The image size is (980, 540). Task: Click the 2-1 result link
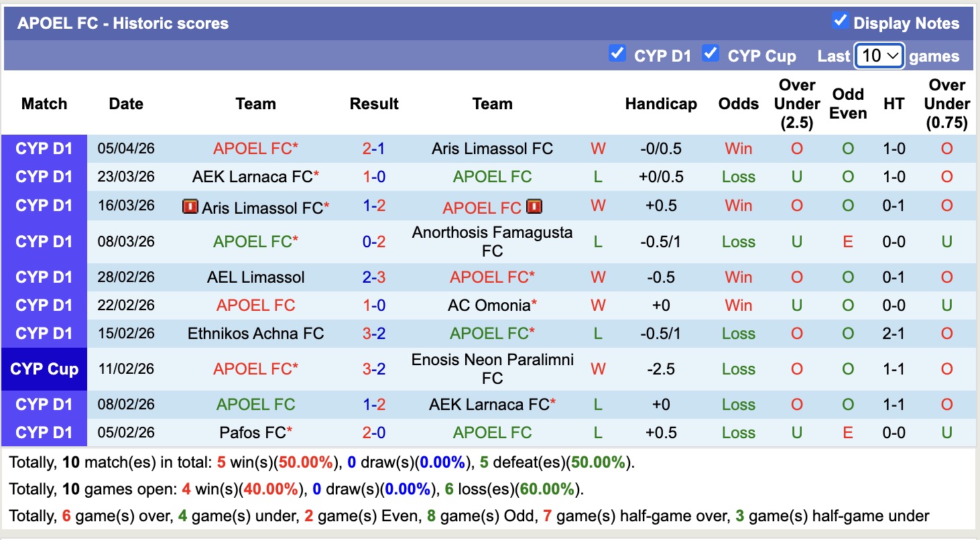(374, 148)
